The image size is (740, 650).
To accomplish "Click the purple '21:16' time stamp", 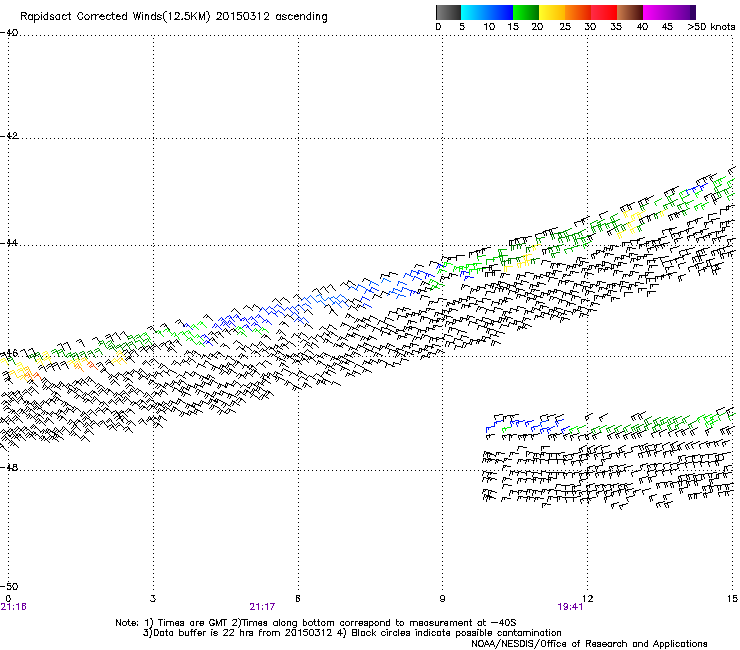I will (x=13, y=607).
